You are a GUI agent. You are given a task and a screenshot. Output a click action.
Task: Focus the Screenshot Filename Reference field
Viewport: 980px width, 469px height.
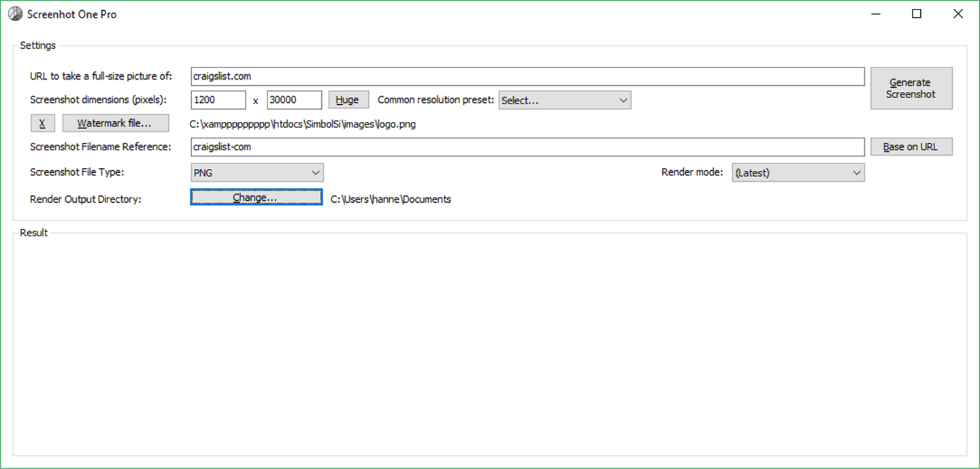[x=527, y=147]
